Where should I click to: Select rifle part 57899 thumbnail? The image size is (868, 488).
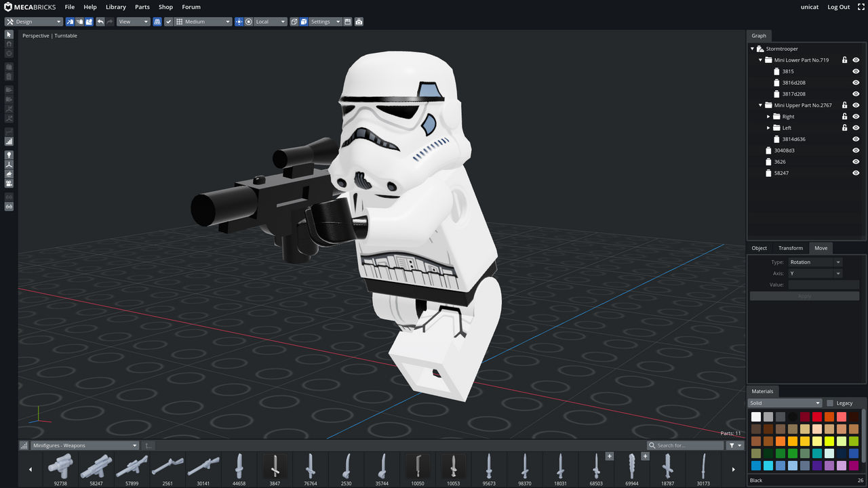(132, 468)
